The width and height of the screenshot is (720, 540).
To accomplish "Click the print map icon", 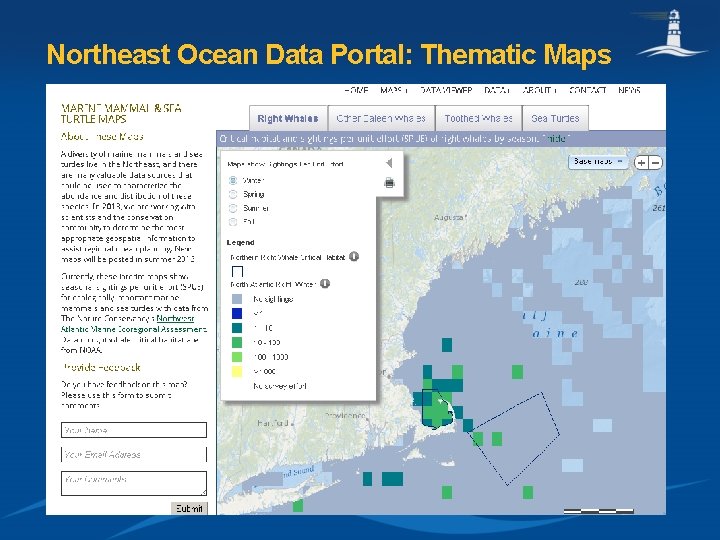I will pos(389,183).
